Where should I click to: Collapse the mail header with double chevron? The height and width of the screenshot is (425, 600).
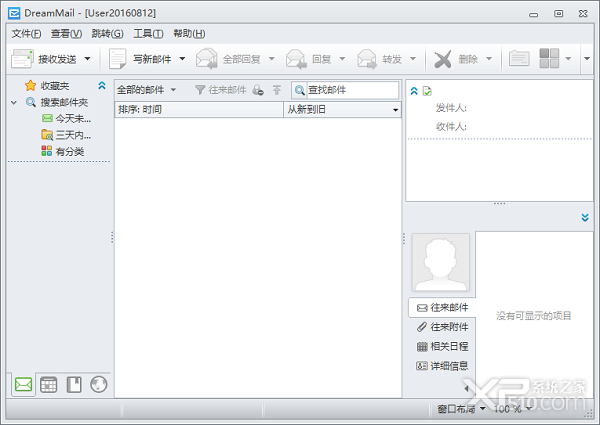point(414,91)
